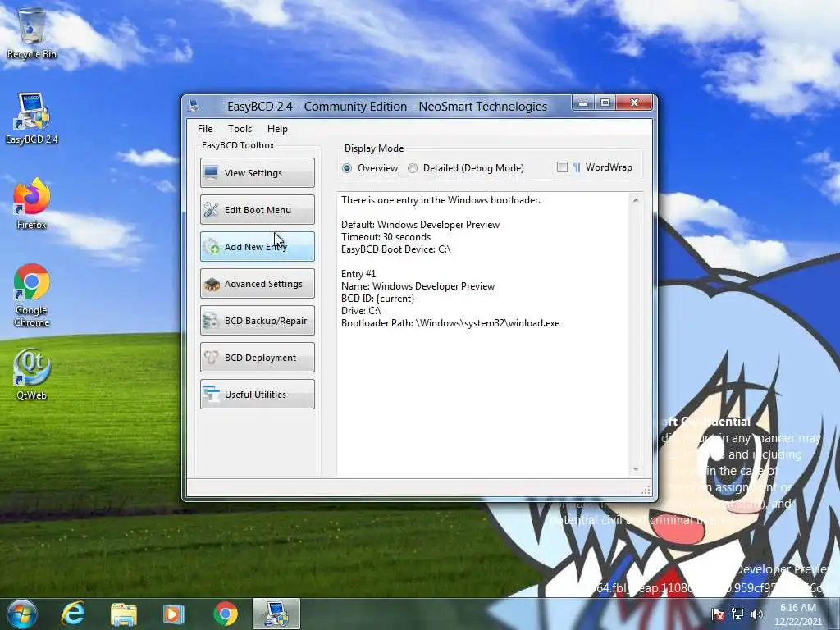Screen dimensions: 840x630
Task: Click the 'Bootloader Path' line
Action: pyautogui.click(x=450, y=323)
